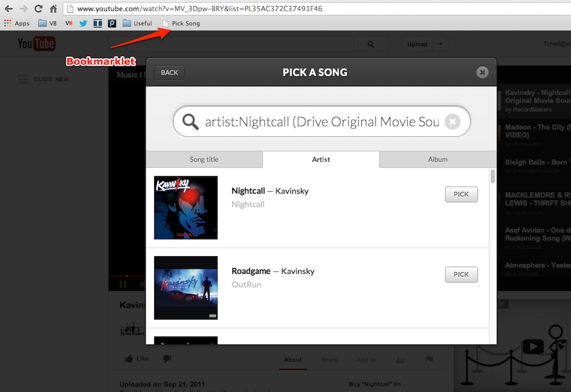Open the YouTube Guide menu icon
This screenshot has height=392, width=571.
tap(23, 79)
